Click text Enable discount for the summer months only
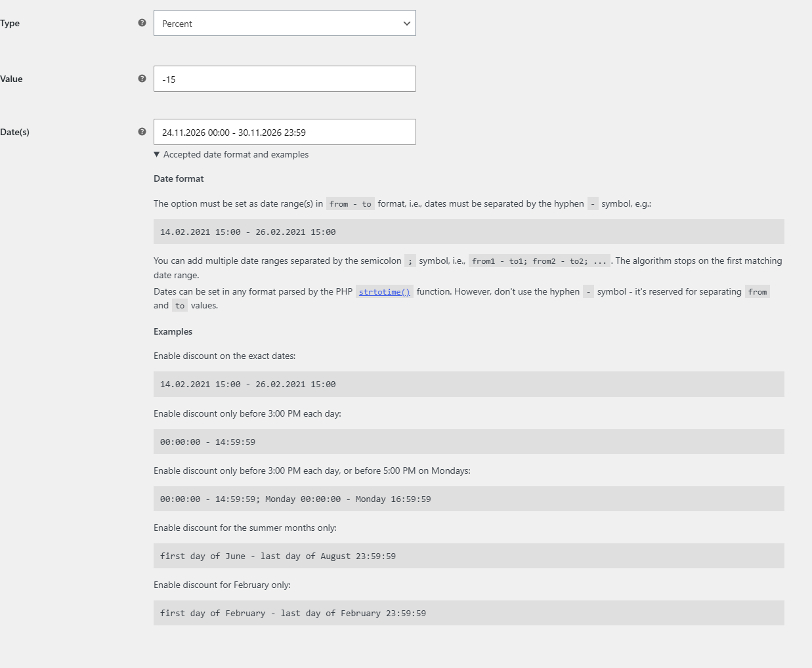The height and width of the screenshot is (668, 812). coord(245,528)
